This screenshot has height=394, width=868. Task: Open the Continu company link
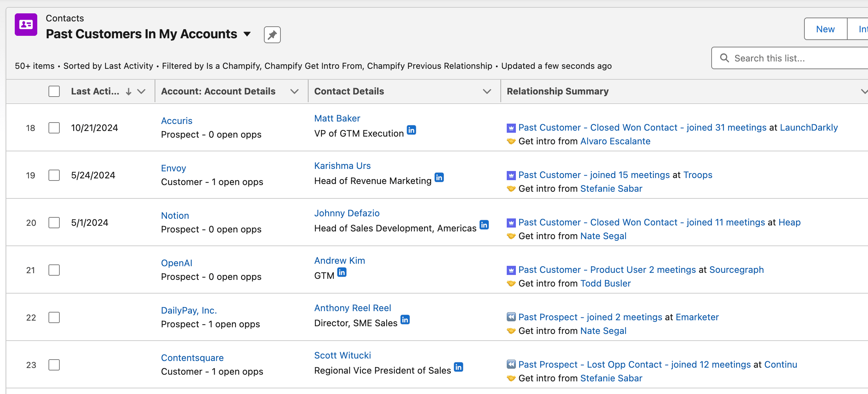pyautogui.click(x=781, y=365)
